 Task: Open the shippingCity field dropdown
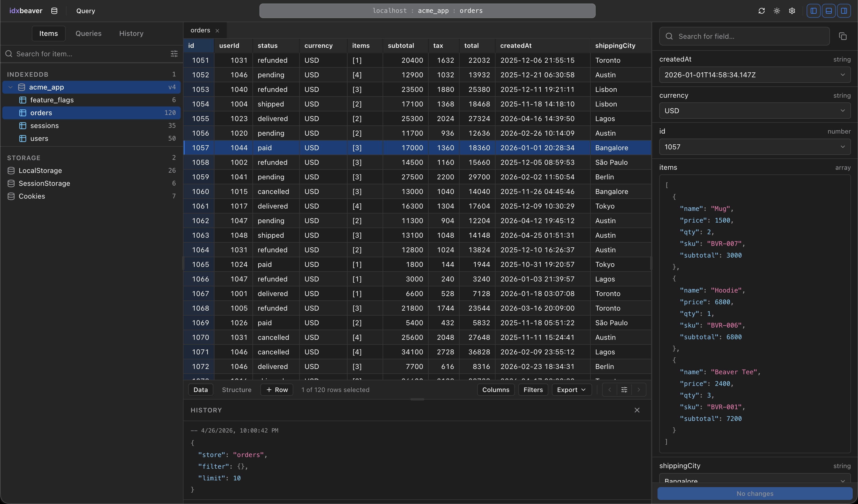pos(755,478)
